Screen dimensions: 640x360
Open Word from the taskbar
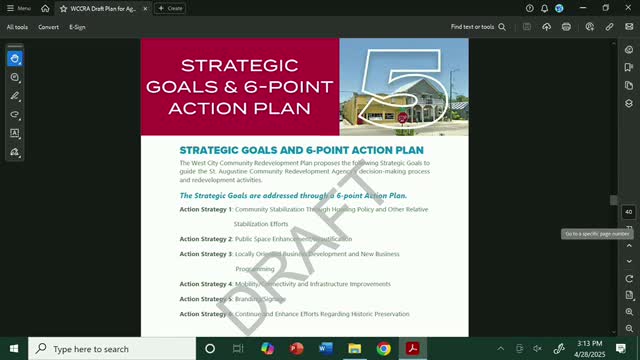326,349
